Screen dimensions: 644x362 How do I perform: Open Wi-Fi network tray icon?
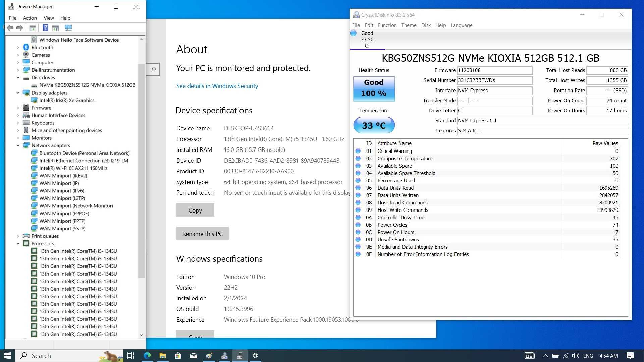(x=566, y=356)
